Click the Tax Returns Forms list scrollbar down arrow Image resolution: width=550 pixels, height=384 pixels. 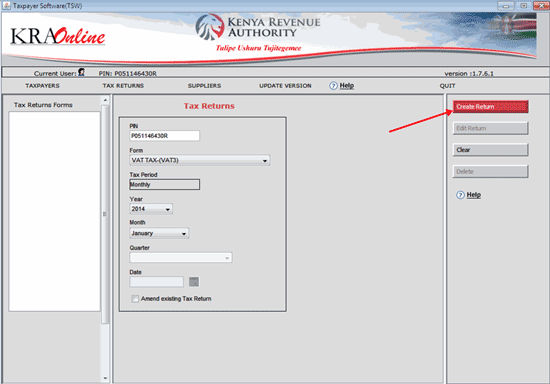tap(105, 378)
